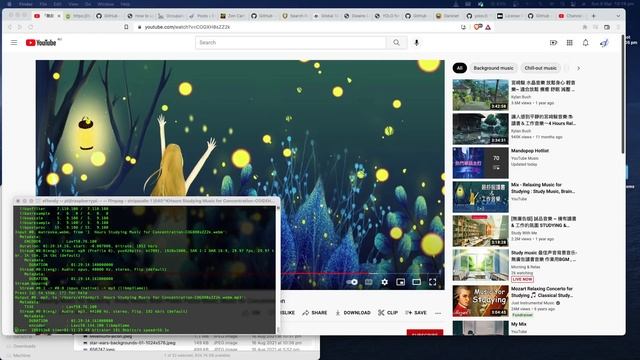Click the SAVE button

(416, 313)
